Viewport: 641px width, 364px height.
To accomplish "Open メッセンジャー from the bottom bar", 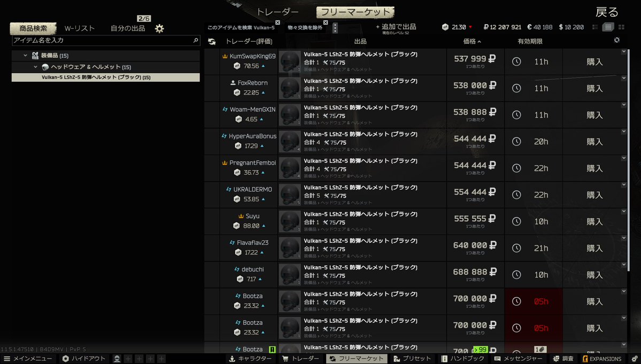I will tap(518, 359).
